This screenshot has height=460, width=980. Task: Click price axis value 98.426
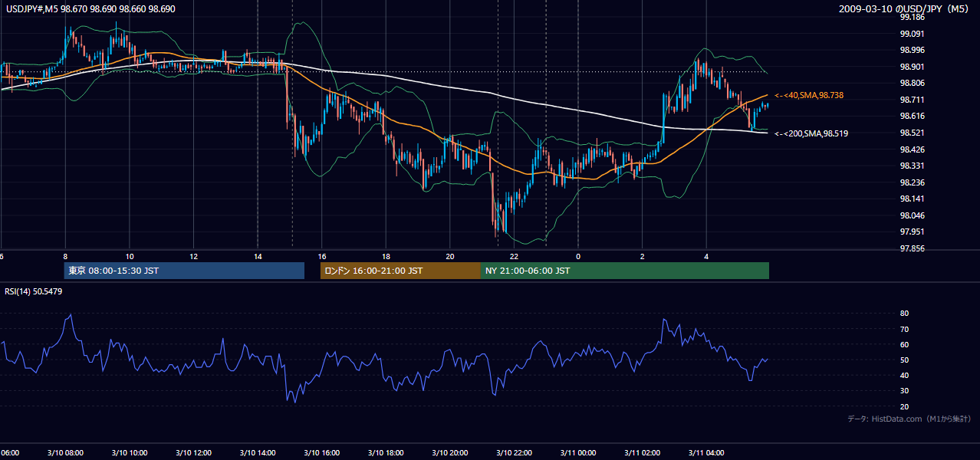[x=913, y=149]
